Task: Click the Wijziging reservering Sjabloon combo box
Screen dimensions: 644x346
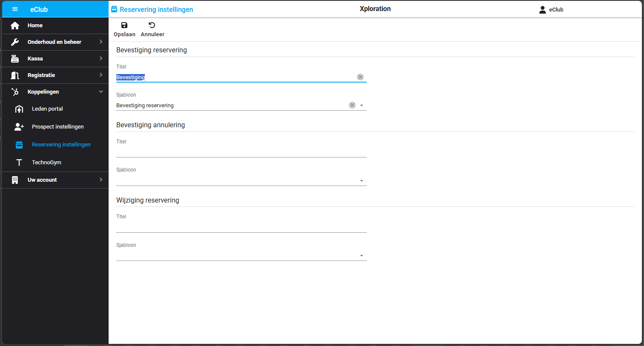Action: pyautogui.click(x=241, y=255)
